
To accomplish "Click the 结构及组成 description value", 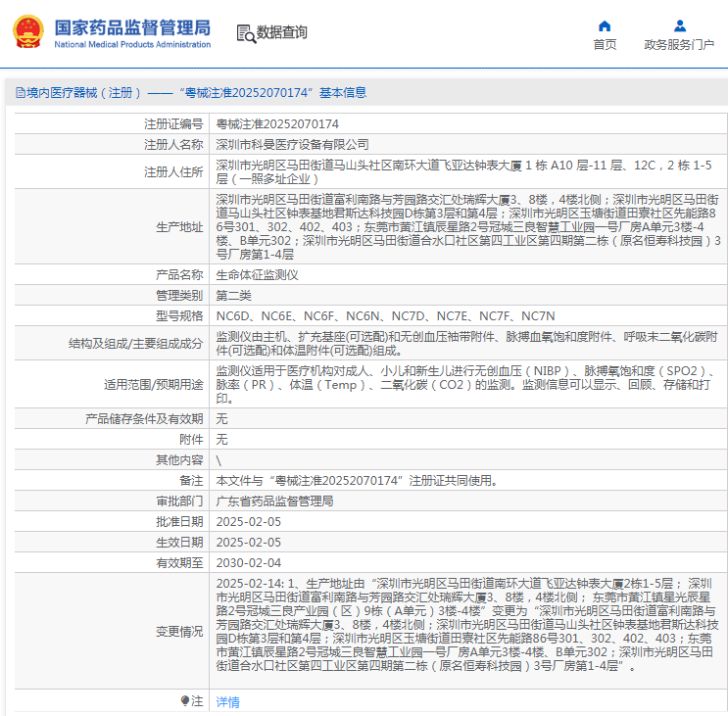I will (466, 343).
